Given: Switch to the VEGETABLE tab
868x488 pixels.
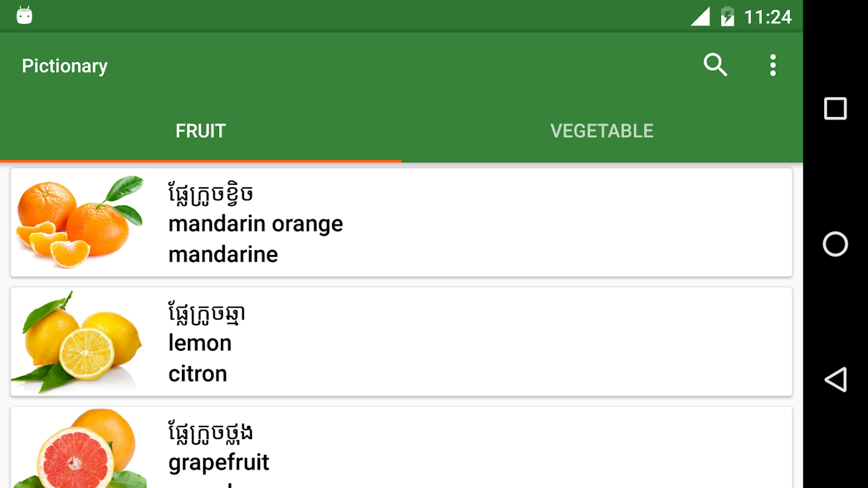Looking at the screenshot, I should [x=602, y=131].
